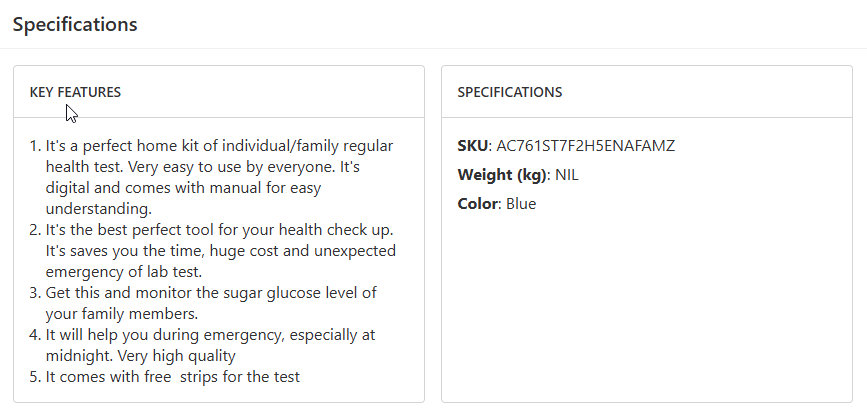Click the NIL weight value
This screenshot has height=415, width=867.
click(567, 175)
